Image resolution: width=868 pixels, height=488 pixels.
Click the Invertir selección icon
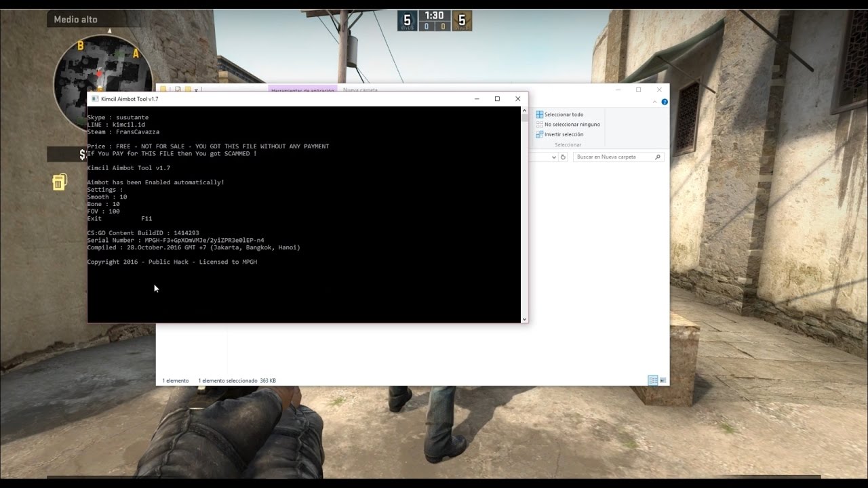539,134
